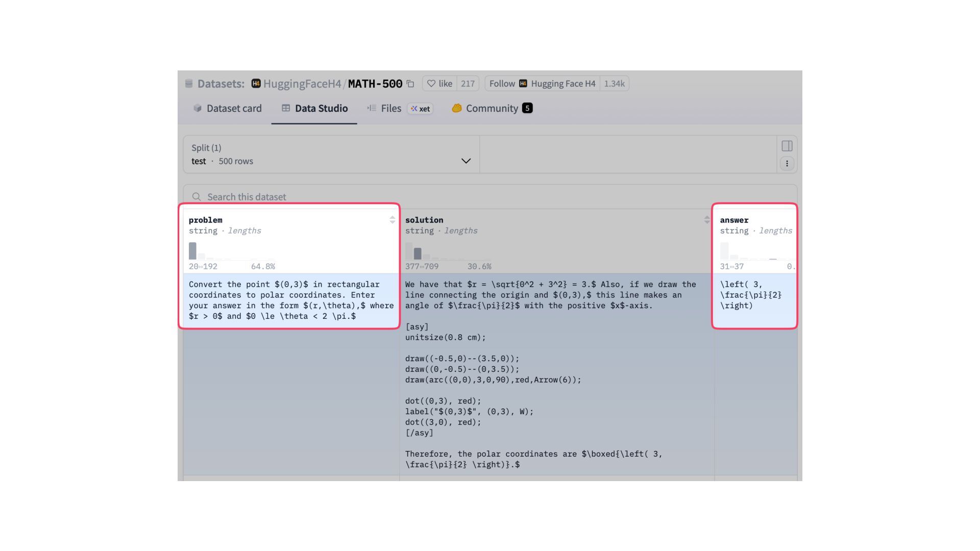Open the Files tab

click(x=391, y=108)
